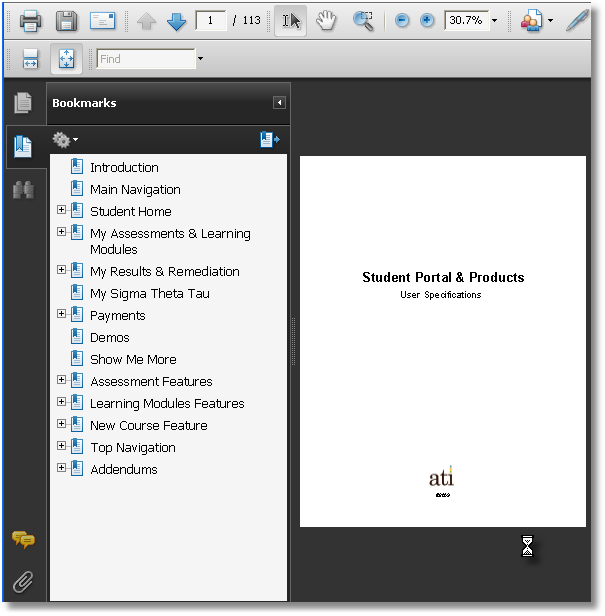Screen dimensions: 605x616
Task: Open the Collaborate dropdown arrow
Action: 550,20
